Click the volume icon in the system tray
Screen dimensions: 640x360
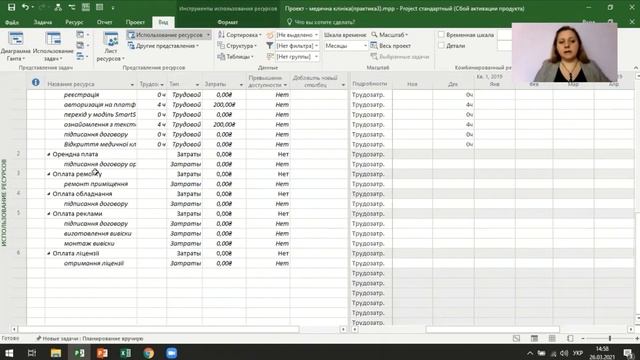pos(564,353)
